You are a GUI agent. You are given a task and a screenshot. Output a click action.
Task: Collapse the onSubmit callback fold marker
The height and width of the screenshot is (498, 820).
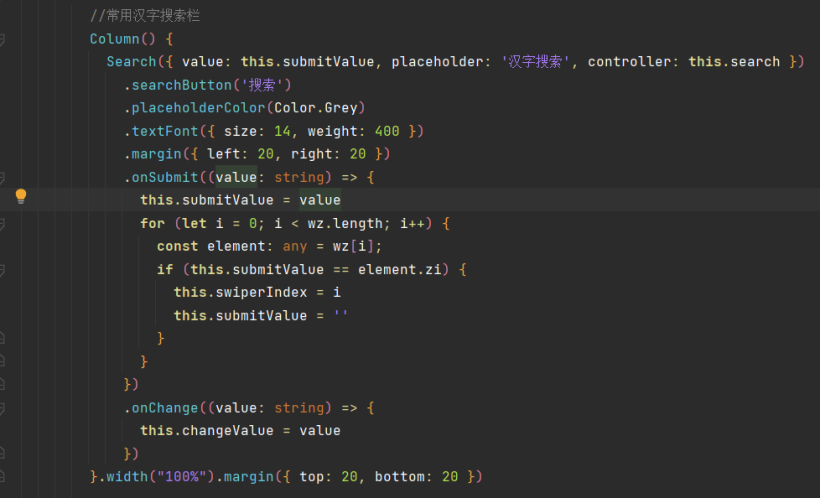pyautogui.click(x=2, y=178)
